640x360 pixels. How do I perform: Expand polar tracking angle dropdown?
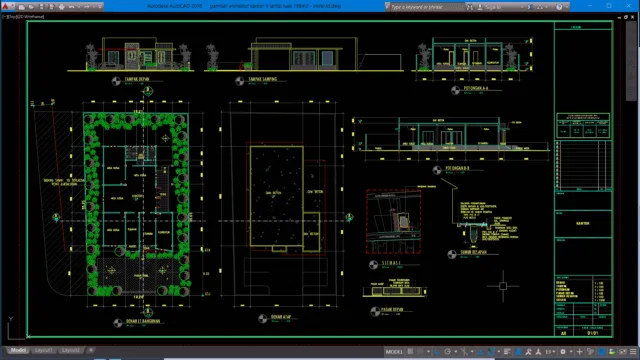click(x=456, y=351)
